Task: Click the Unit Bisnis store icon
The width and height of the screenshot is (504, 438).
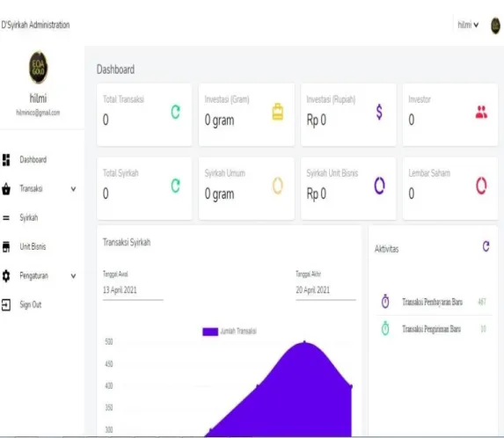Action: point(6,247)
